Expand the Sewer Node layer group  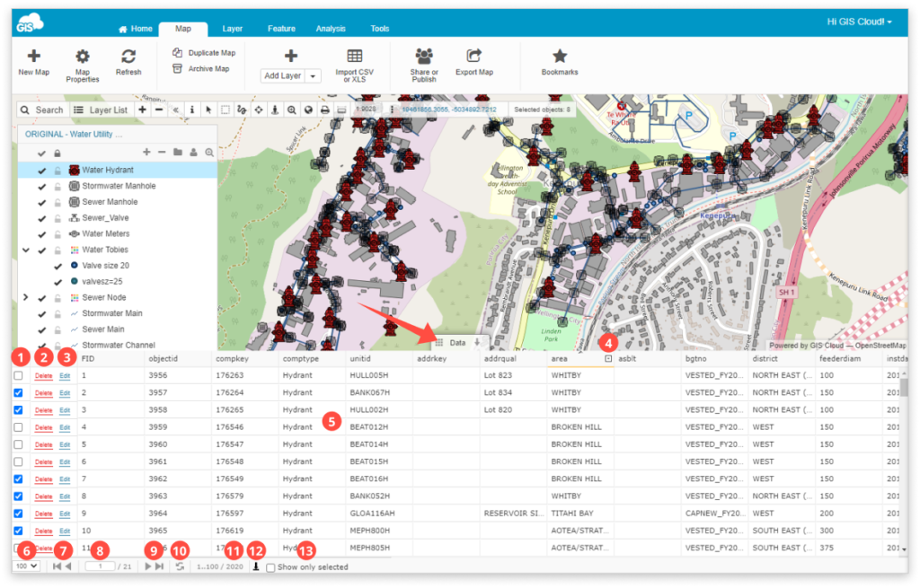(x=25, y=297)
